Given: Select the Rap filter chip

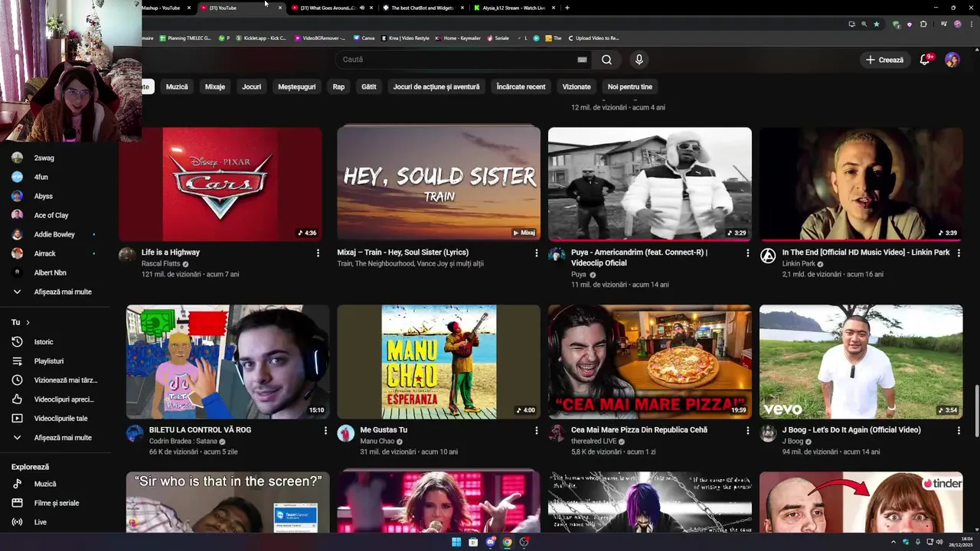Looking at the screenshot, I should (x=338, y=86).
